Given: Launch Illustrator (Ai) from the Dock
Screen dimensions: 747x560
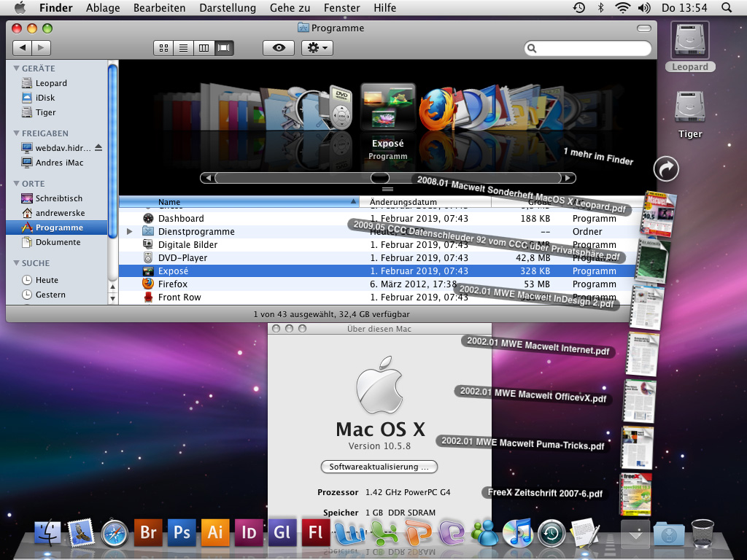Looking at the screenshot, I should 215,532.
